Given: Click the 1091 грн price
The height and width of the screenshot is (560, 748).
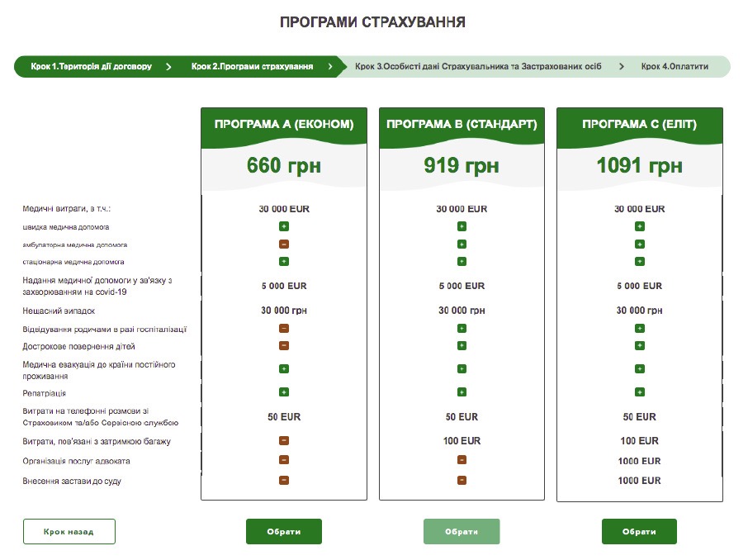Looking at the screenshot, I should click(x=639, y=166).
